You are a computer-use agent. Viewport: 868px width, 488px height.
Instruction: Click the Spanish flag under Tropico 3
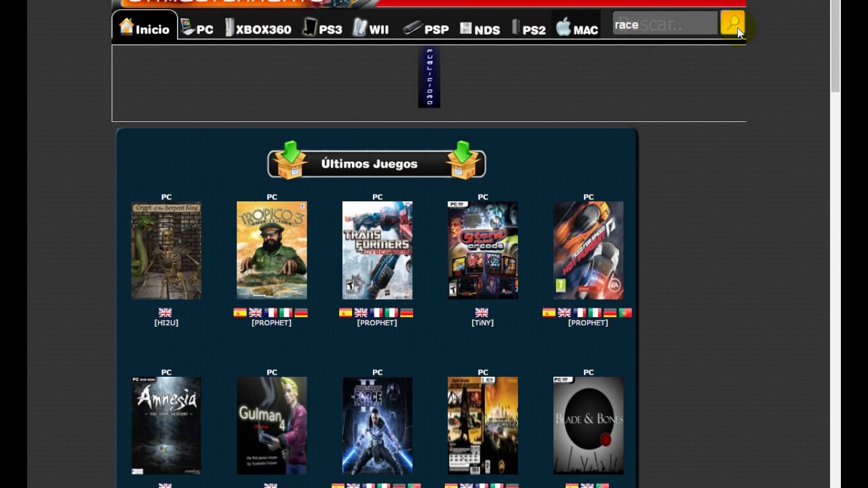[240, 312]
